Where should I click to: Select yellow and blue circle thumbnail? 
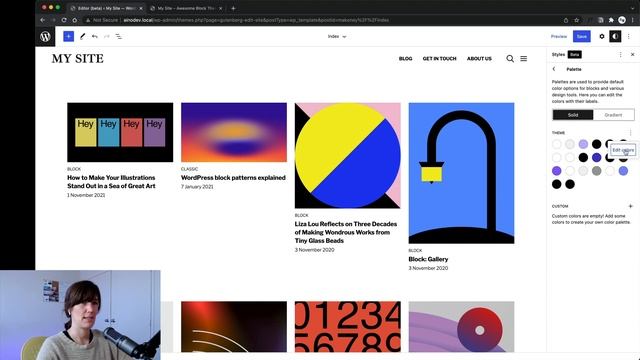click(347, 156)
